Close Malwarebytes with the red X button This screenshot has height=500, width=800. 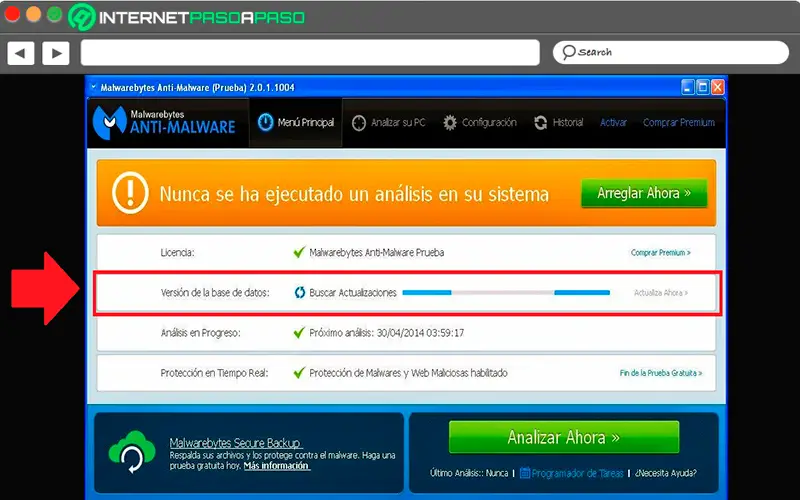pyautogui.click(x=717, y=87)
